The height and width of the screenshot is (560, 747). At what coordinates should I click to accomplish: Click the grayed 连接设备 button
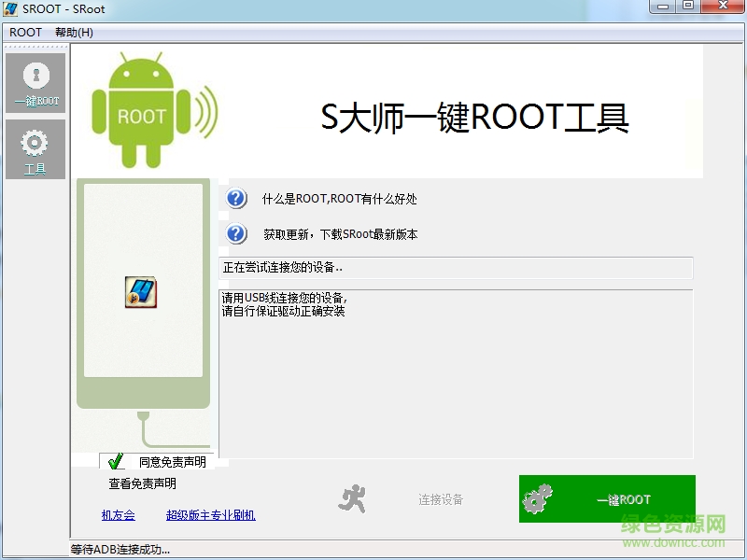pos(438,498)
